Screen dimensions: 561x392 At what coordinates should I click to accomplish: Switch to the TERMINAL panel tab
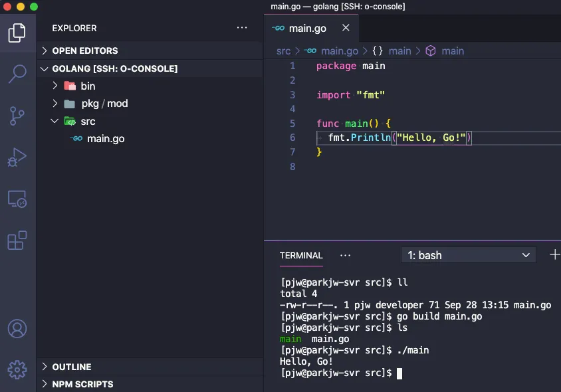[301, 255]
